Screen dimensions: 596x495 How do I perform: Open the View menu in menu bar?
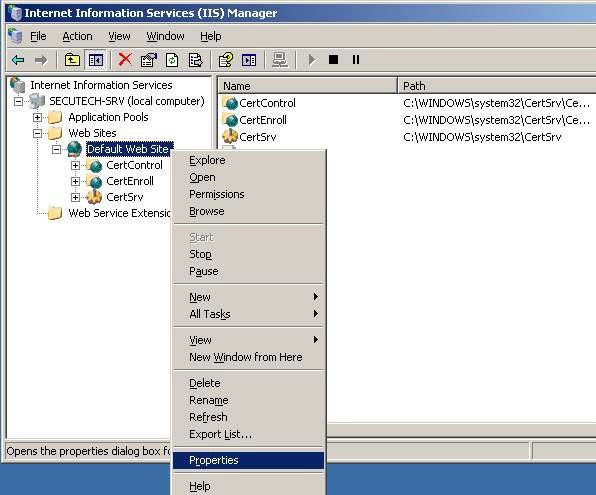point(119,36)
